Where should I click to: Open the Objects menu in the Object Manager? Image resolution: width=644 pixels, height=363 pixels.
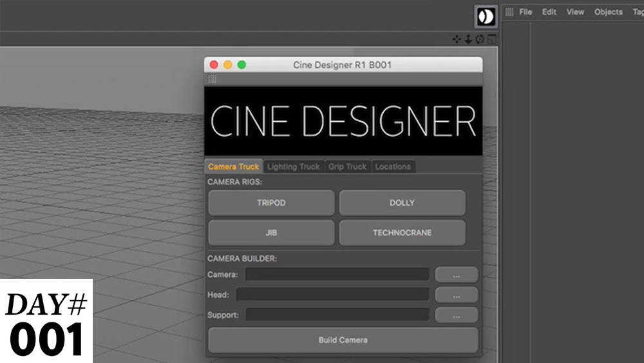(x=609, y=12)
